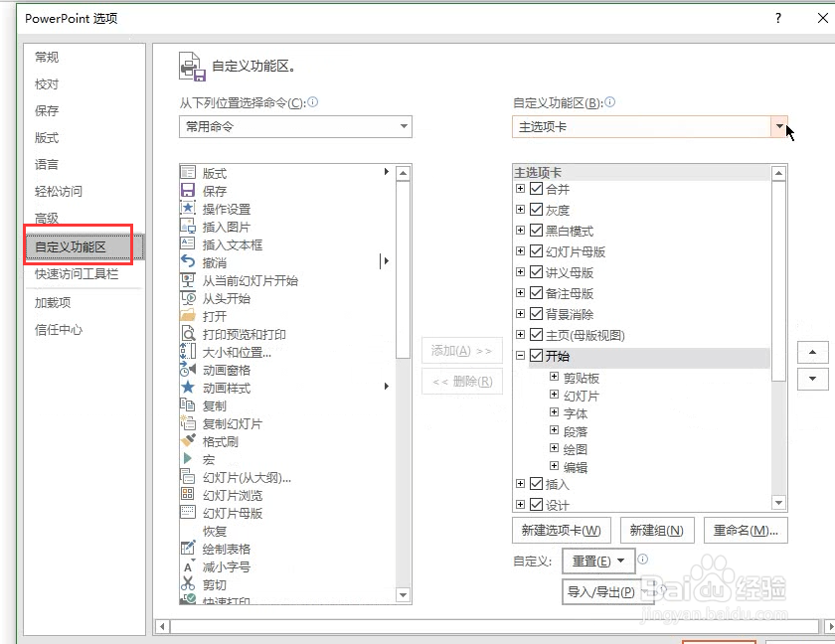
Task: Expand the 剪贴板 group
Action: pos(554,377)
